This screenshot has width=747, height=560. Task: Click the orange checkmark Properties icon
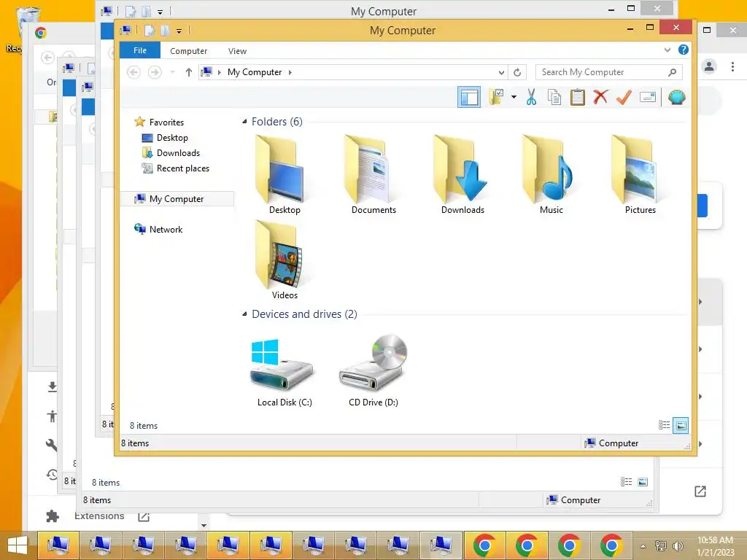pyautogui.click(x=624, y=97)
